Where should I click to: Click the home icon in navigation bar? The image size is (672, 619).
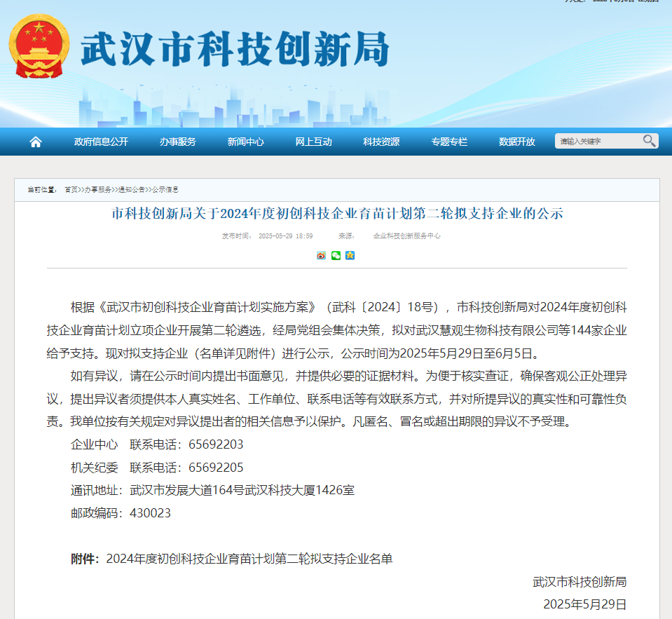[36, 142]
